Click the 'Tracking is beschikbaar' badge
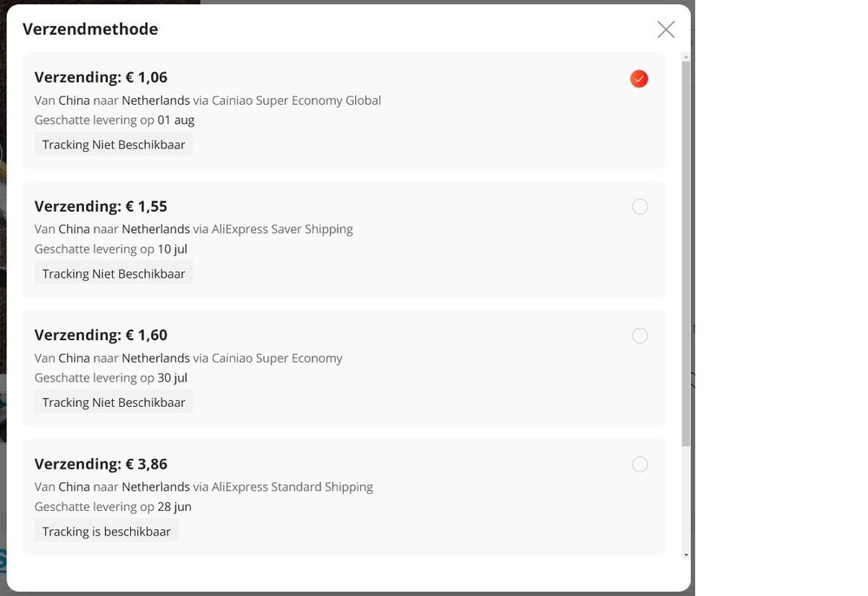Viewport: 868px width, 596px height. point(107,531)
